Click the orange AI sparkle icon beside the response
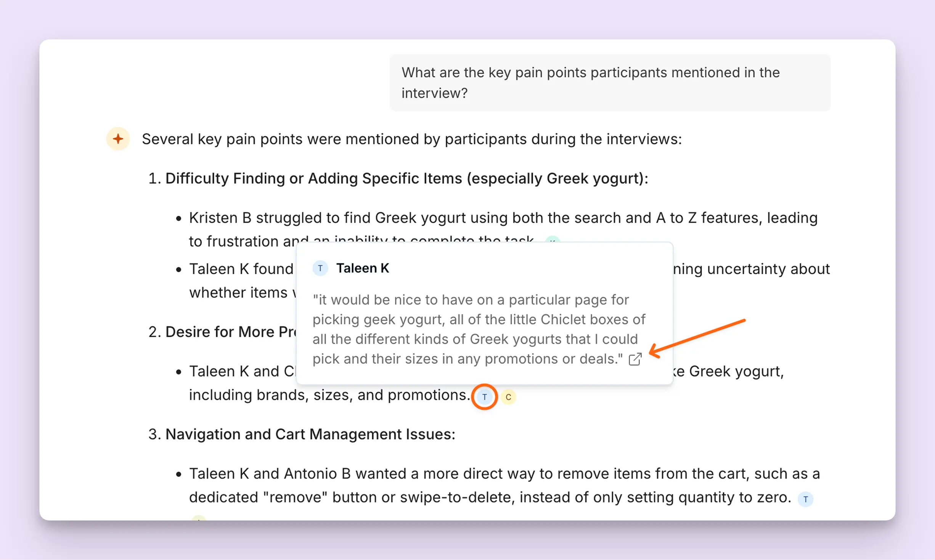The height and width of the screenshot is (560, 935). point(118,139)
